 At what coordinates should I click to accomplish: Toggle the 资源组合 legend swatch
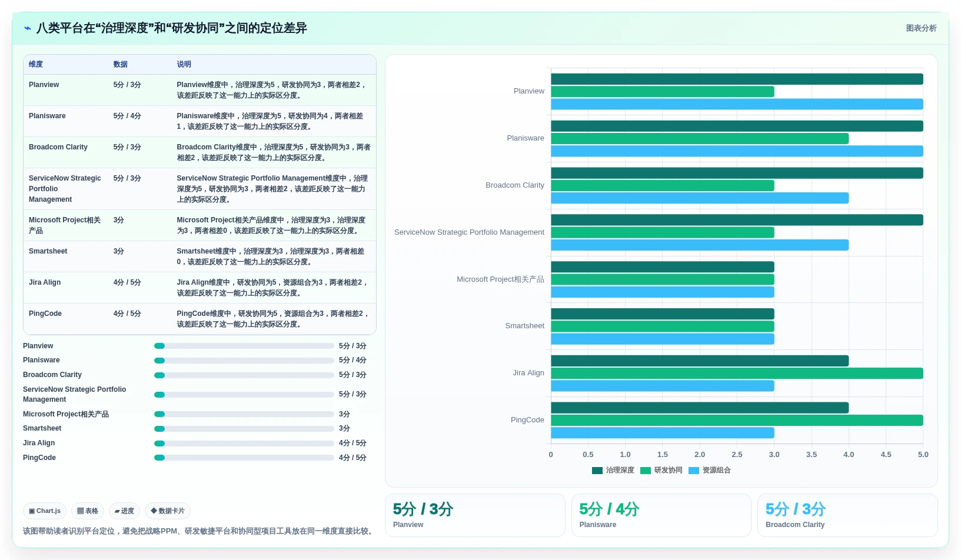click(694, 471)
